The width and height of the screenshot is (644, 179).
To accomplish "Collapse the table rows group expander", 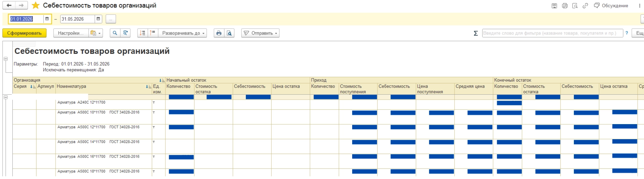I will pyautogui.click(x=6, y=97).
